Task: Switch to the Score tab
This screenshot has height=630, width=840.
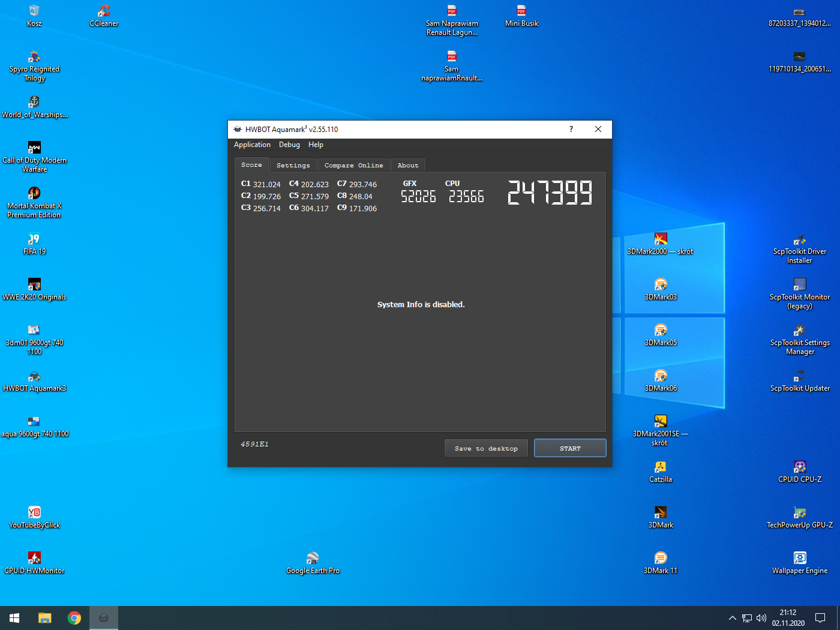Action: tap(251, 165)
